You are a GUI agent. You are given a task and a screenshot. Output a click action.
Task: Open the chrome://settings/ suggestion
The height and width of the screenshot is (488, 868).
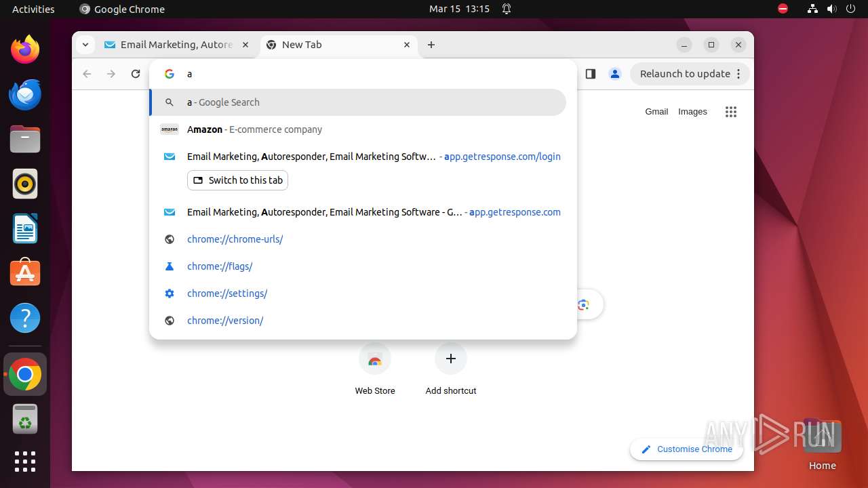coord(357,293)
